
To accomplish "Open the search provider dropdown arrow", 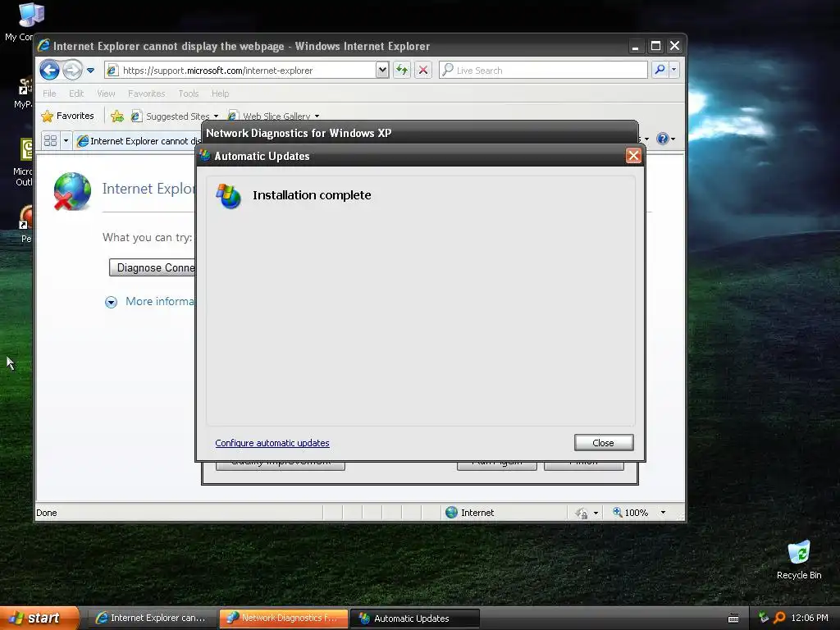I will pyautogui.click(x=674, y=70).
